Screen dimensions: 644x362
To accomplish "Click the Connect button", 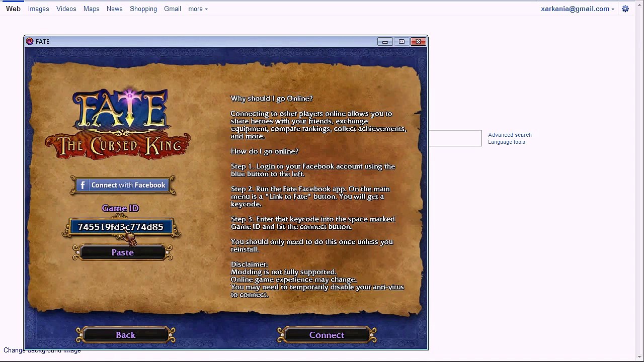I will 327,335.
